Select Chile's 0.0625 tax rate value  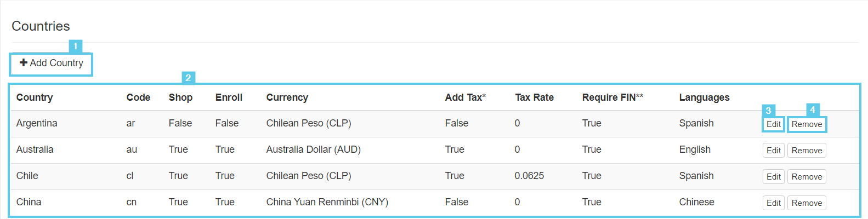(x=529, y=176)
